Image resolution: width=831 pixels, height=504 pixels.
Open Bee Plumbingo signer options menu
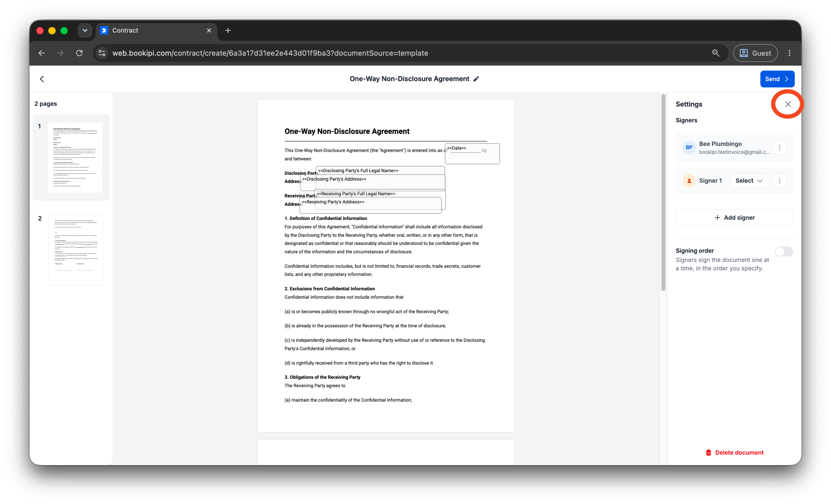tap(780, 148)
